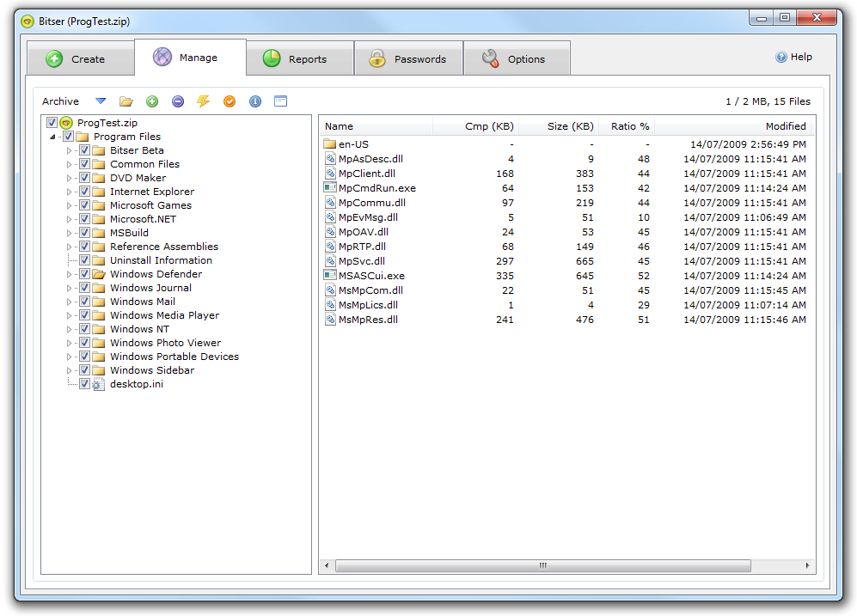Viewport: 857px width, 616px height.
Task: Click the MsMpLics.dll file icon
Action: [330, 305]
